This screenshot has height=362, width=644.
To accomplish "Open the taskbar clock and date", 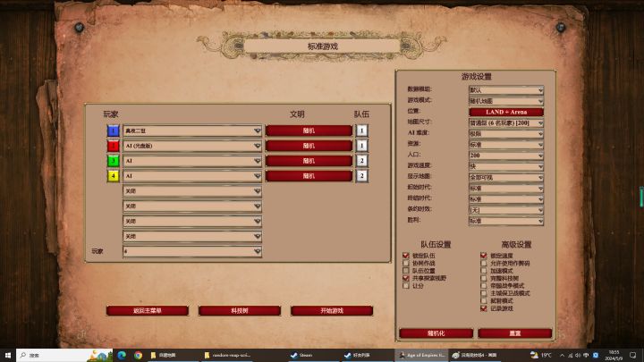I will pyautogui.click(x=614, y=355).
